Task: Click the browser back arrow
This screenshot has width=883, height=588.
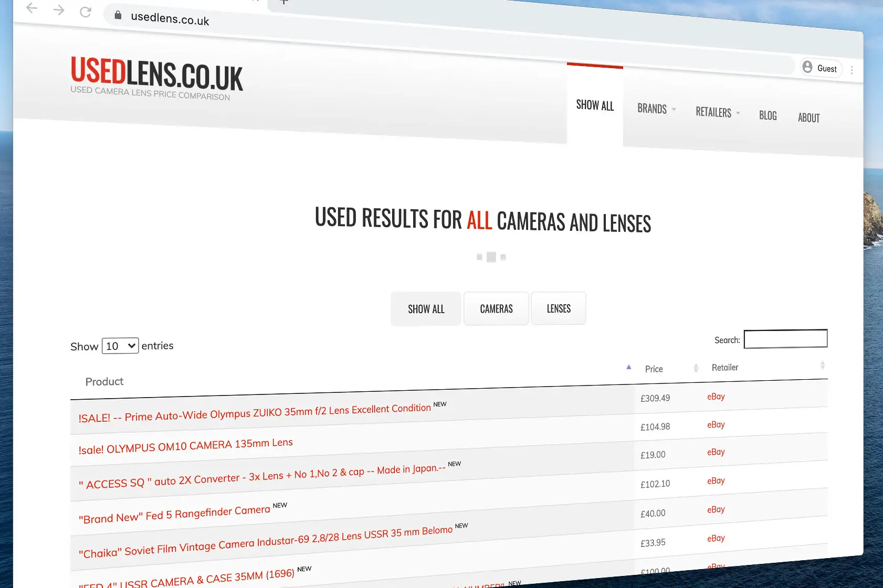Action: pos(32,8)
